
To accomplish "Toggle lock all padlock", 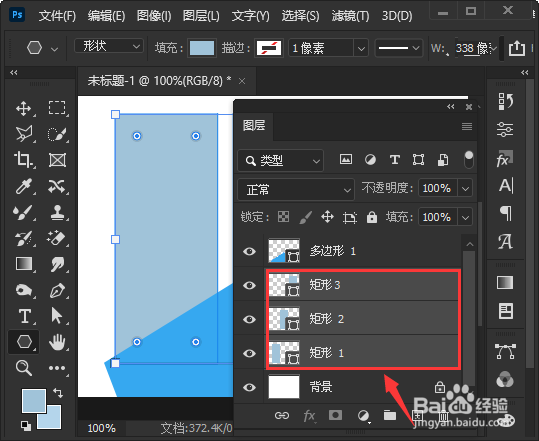I will pyautogui.click(x=372, y=217).
